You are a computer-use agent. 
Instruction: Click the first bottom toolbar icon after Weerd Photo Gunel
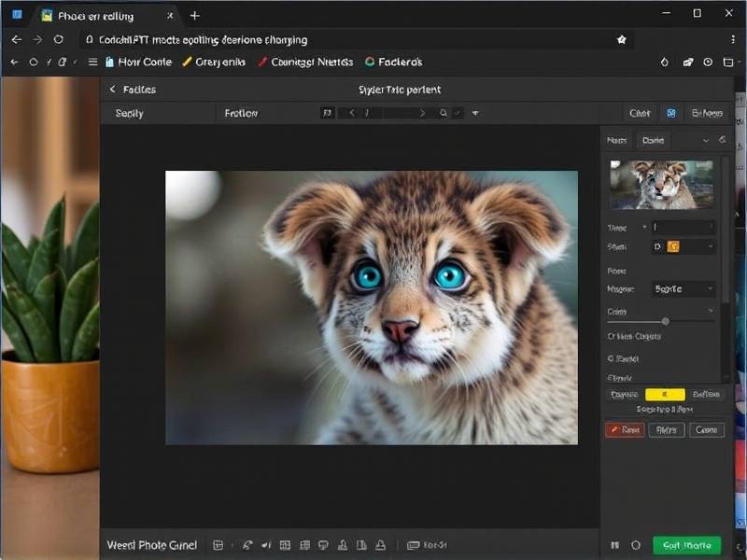point(218,545)
